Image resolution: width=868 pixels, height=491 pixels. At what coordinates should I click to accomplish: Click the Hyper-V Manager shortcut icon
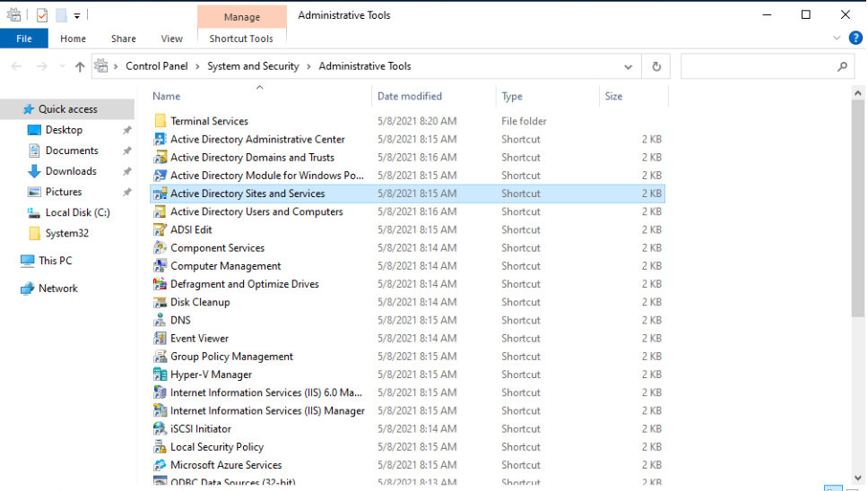pyautogui.click(x=161, y=375)
